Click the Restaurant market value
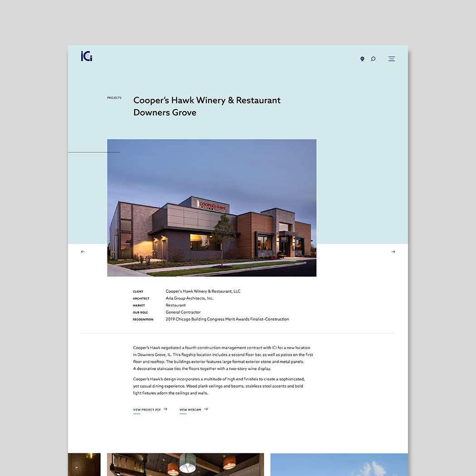The height and width of the screenshot is (476, 476). (x=175, y=305)
